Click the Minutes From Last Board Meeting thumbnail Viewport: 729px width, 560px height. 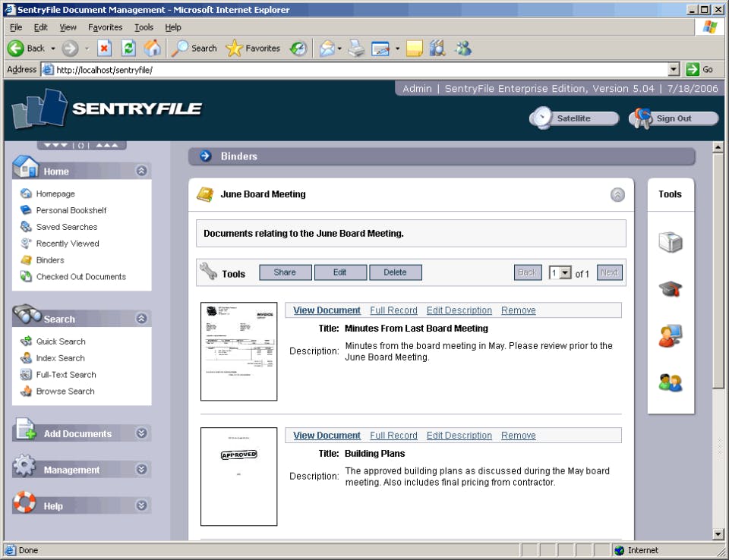(x=238, y=351)
